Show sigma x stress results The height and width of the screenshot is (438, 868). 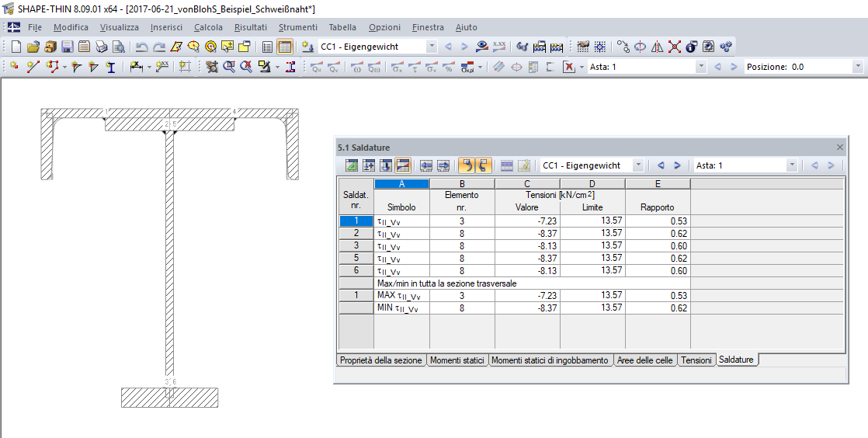coord(397,67)
